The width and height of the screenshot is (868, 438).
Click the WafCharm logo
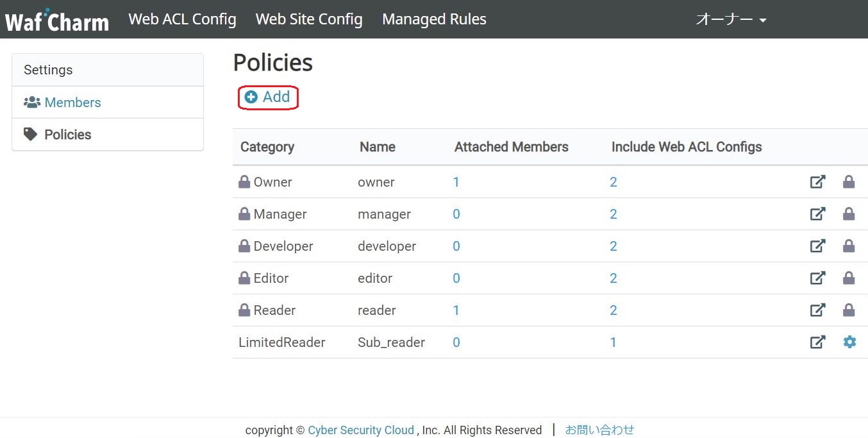pyautogui.click(x=57, y=21)
